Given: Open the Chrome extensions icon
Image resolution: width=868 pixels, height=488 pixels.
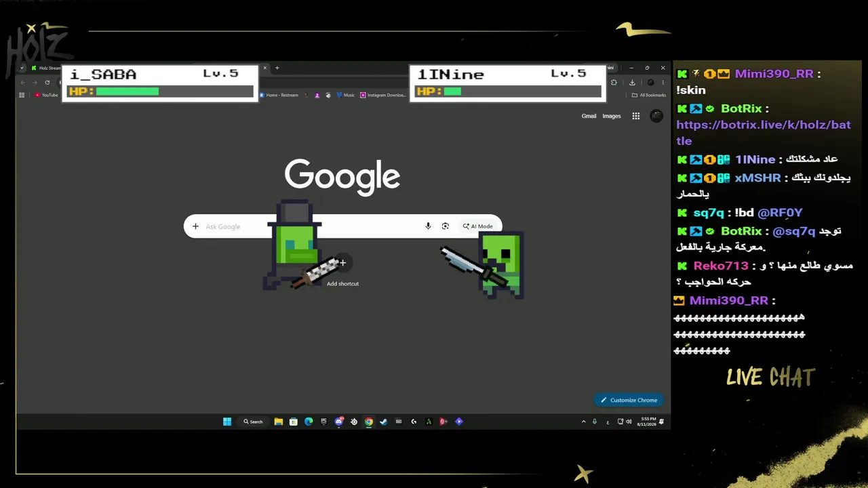Looking at the screenshot, I should (614, 83).
